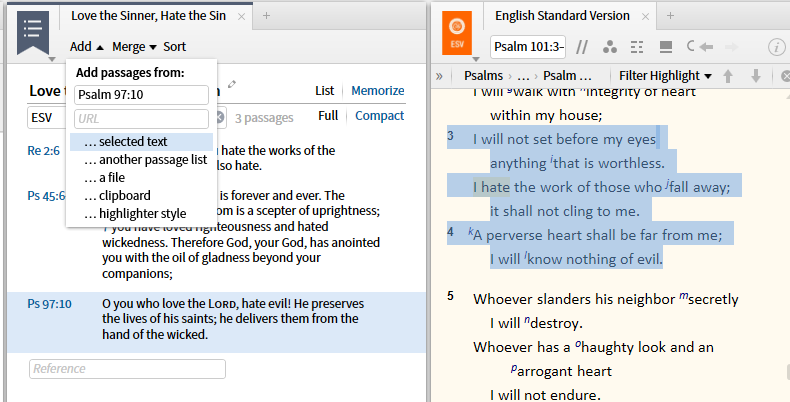Viewport: 790px width, 402px height.
Task: Click footnote i before 'that is worthless'
Action: pyautogui.click(x=552, y=160)
